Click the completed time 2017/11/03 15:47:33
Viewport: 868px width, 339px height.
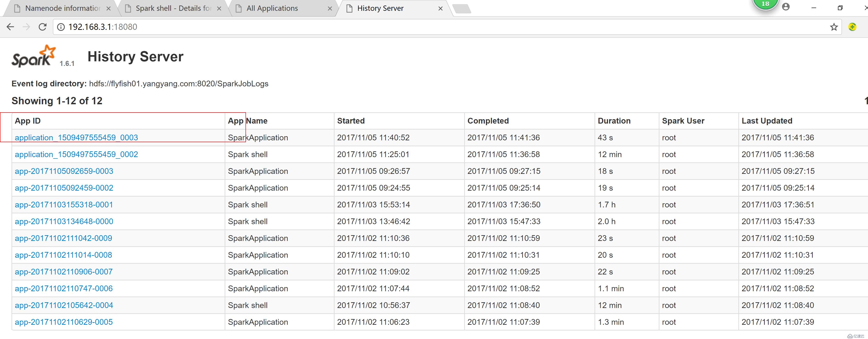tap(504, 222)
